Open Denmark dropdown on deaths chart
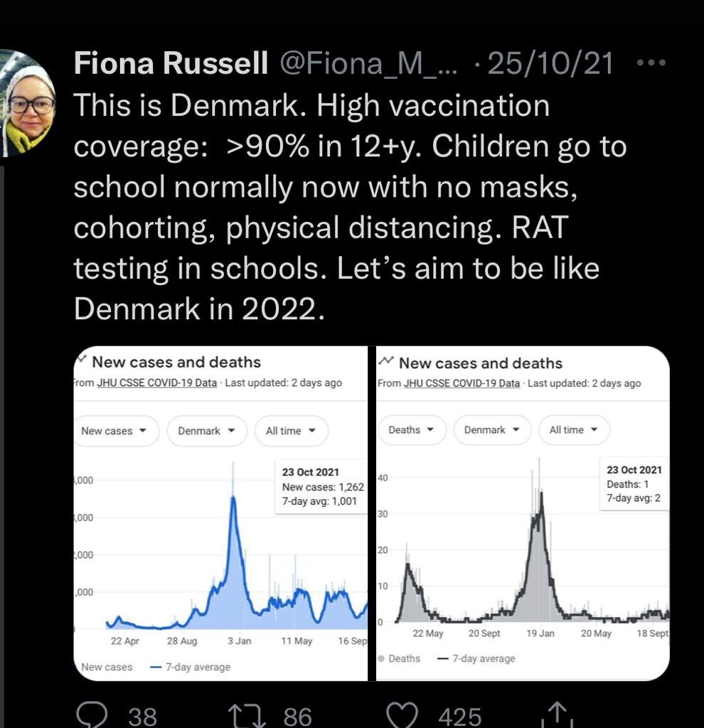Viewport: 704px width, 728px height. point(492,430)
